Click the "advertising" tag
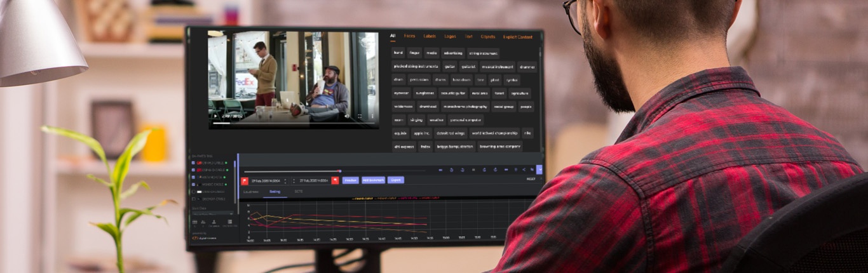The image size is (868, 273). pyautogui.click(x=453, y=53)
